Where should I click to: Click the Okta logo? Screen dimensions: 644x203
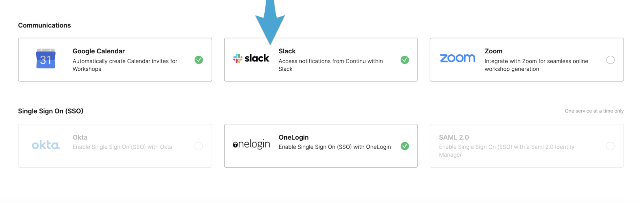(x=46, y=145)
